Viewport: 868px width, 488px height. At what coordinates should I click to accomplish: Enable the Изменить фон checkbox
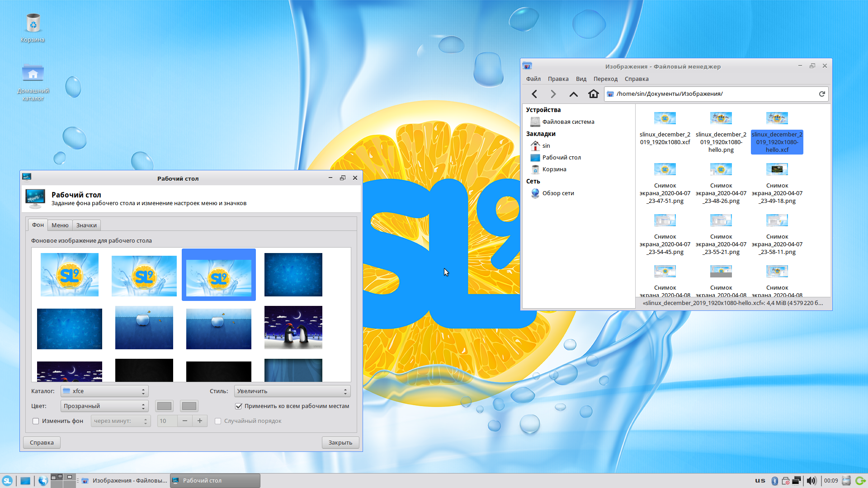pos(36,421)
